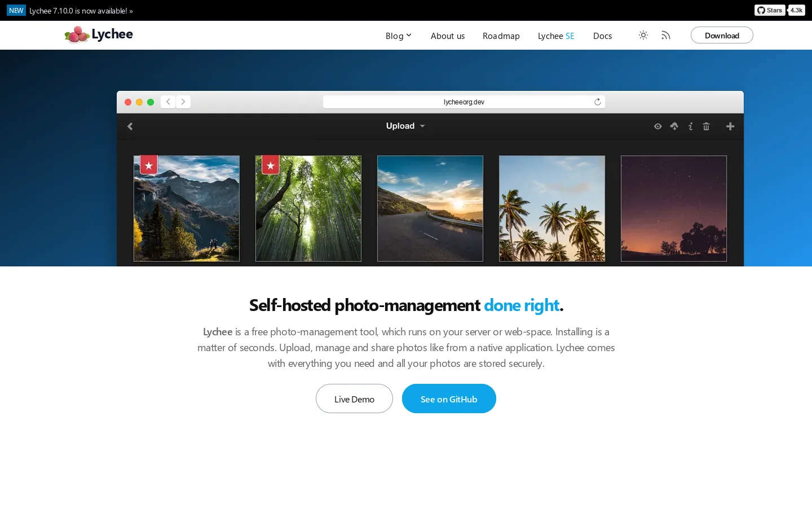This screenshot has width=812, height=508.
Task: Click the Download button
Action: [722, 35]
